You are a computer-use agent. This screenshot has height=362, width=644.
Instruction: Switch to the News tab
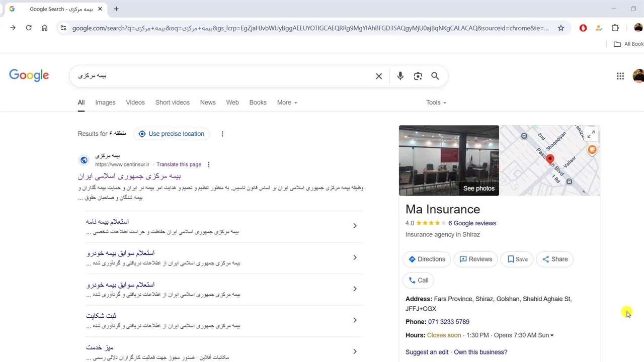pos(208,103)
